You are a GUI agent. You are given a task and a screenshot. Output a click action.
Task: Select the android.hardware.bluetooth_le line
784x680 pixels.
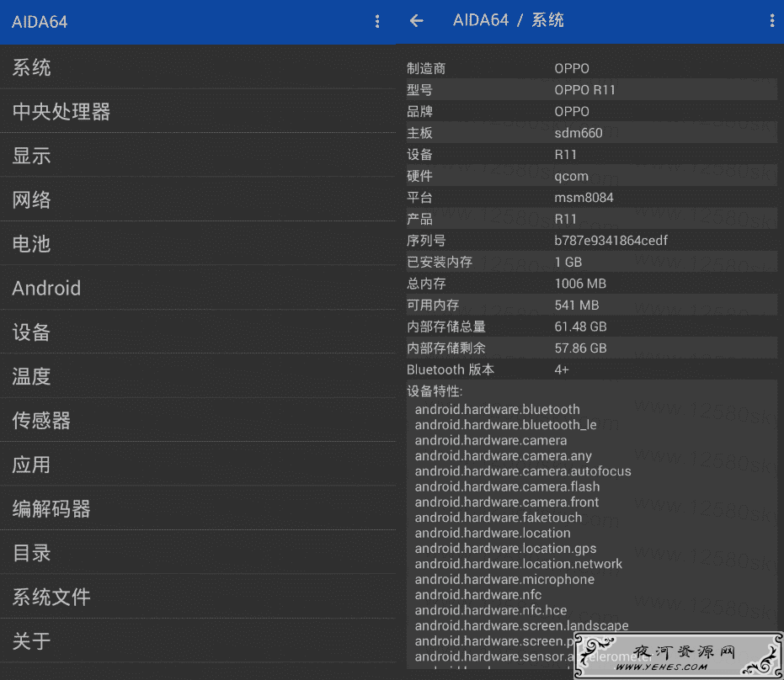tap(505, 425)
